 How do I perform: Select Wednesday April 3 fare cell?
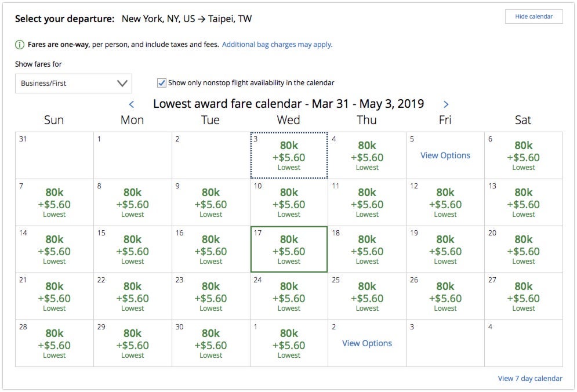tap(289, 155)
